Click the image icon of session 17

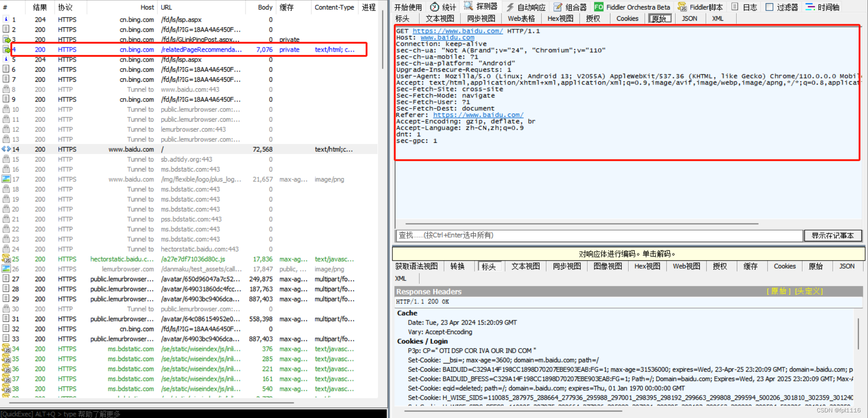tap(6, 179)
